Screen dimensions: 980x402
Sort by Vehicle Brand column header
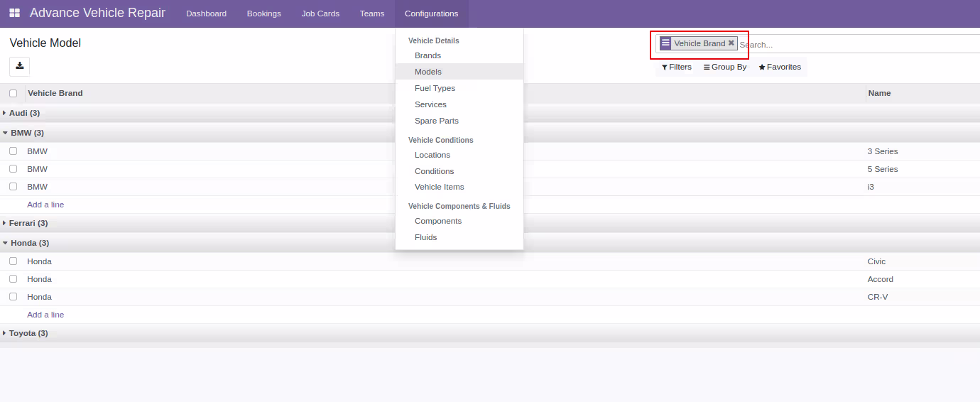click(55, 93)
